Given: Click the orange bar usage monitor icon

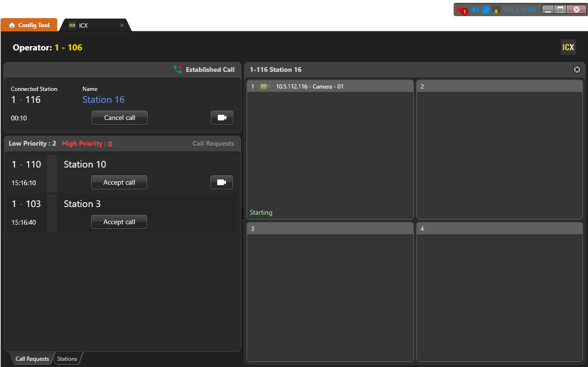Looking at the screenshot, I should (496, 10).
